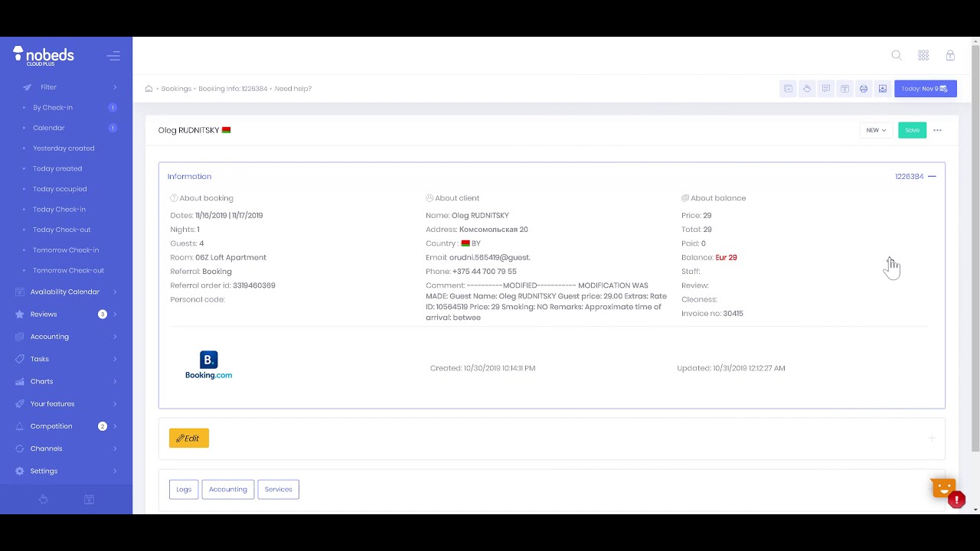Open the Accounting tab button below Edit
Viewport: 980px width, 551px height.
228,489
